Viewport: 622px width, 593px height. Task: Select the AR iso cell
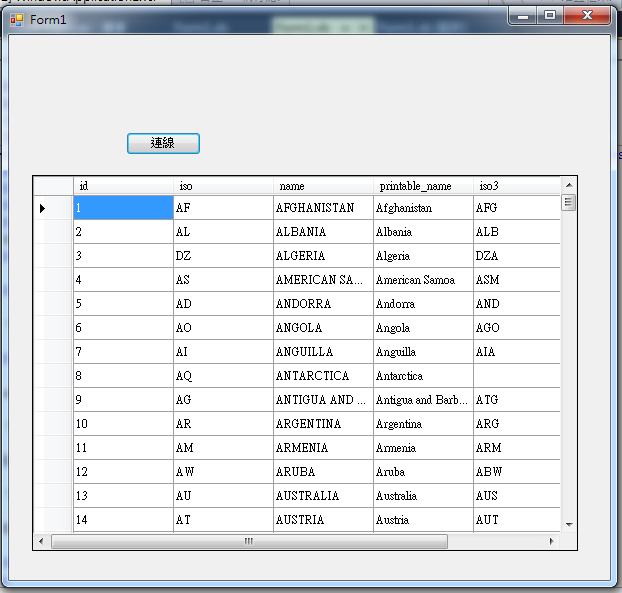coord(223,424)
